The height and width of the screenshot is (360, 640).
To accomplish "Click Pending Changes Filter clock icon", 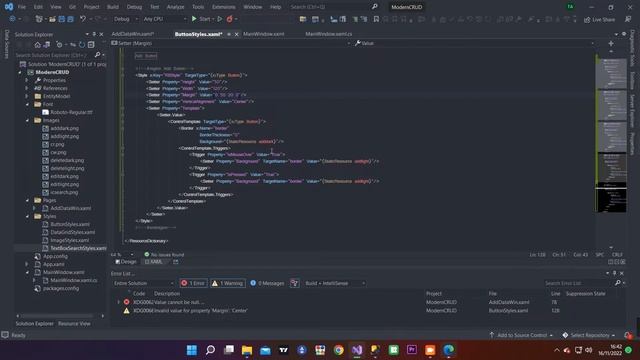I will [x=60, y=44].
